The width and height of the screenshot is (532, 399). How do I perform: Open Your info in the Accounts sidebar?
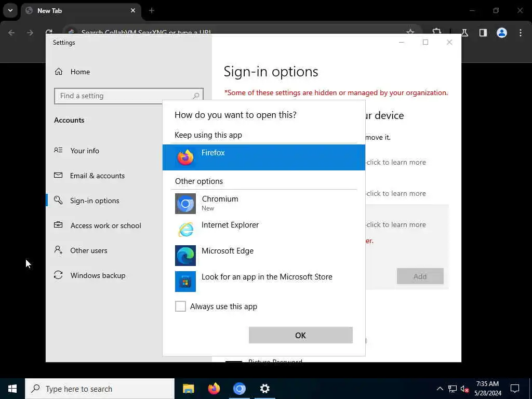click(x=85, y=151)
